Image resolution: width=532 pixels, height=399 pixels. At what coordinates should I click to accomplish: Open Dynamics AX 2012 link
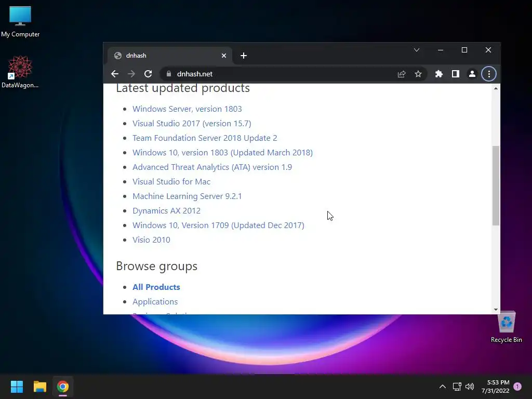(x=166, y=211)
